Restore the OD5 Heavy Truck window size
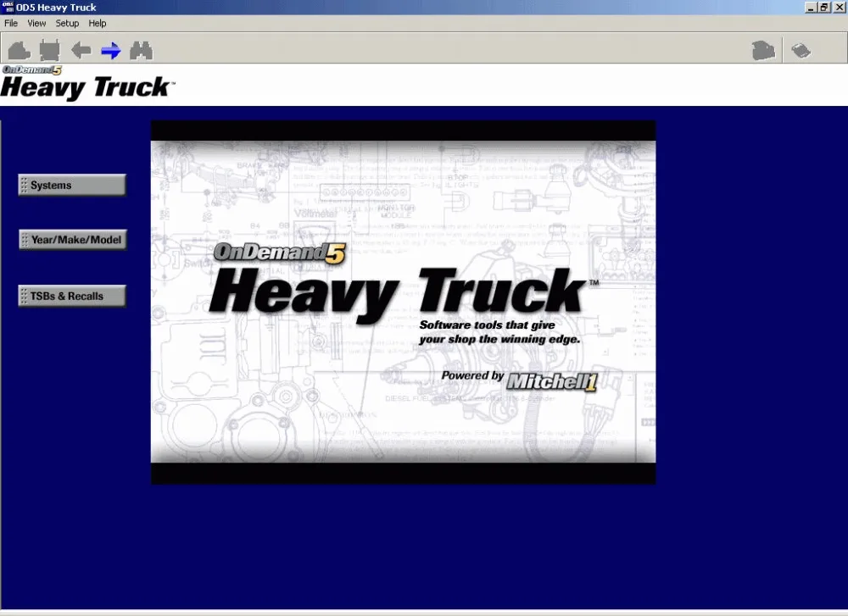 pyautogui.click(x=823, y=7)
